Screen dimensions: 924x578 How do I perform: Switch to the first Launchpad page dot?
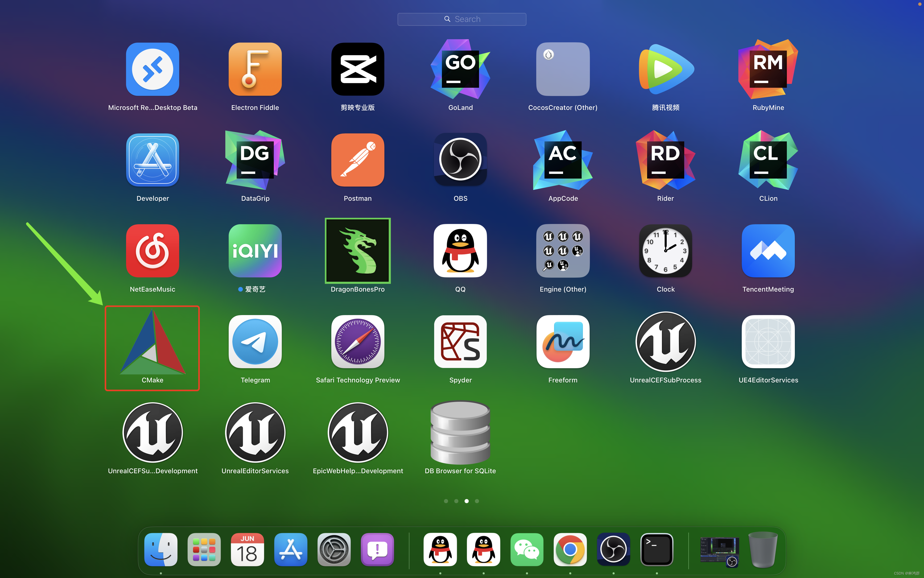[446, 501]
